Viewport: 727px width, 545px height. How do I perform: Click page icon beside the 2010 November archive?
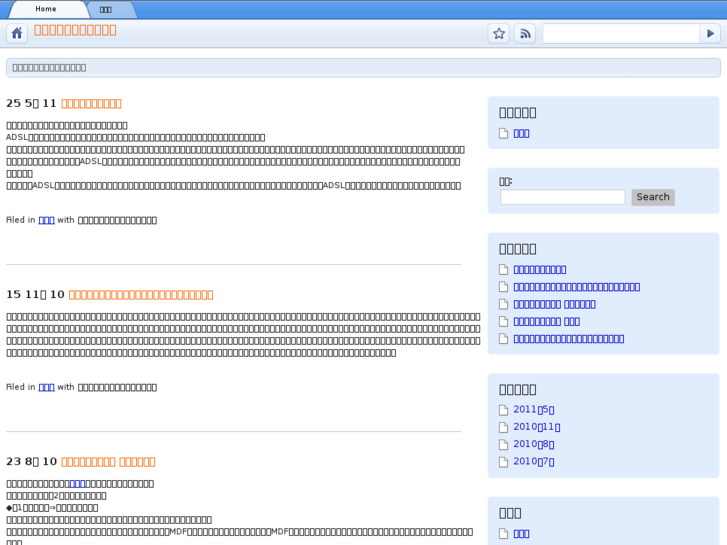click(504, 427)
